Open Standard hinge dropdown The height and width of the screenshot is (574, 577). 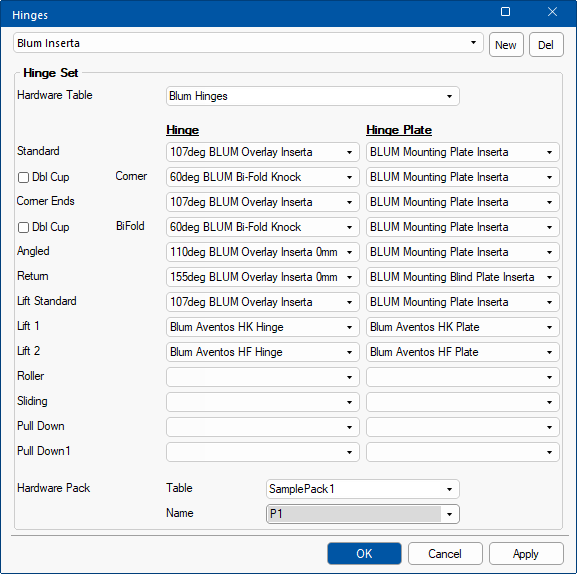click(x=262, y=152)
